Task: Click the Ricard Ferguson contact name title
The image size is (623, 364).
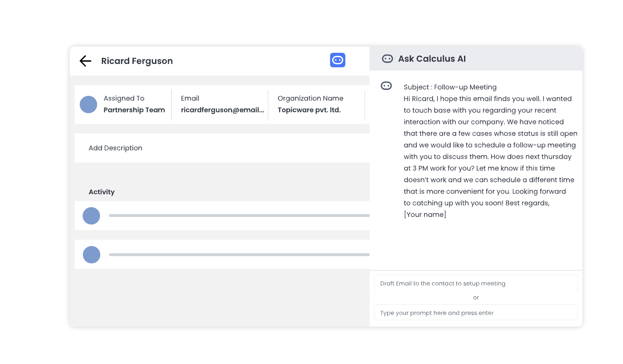Action: pyautogui.click(x=137, y=61)
